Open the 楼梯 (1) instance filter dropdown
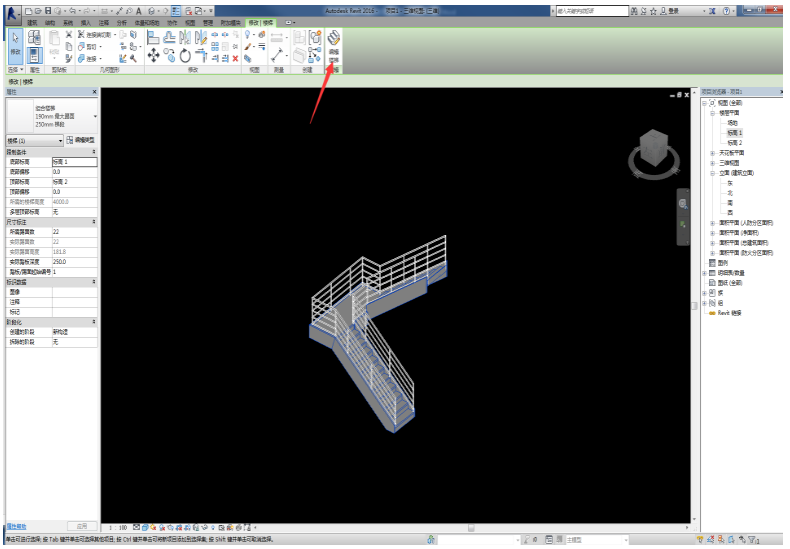Image resolution: width=790 pixels, height=549 pixels. coord(60,141)
